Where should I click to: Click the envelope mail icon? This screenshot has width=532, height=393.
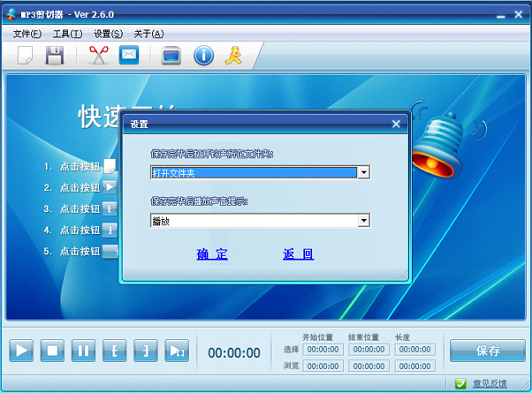tap(129, 55)
